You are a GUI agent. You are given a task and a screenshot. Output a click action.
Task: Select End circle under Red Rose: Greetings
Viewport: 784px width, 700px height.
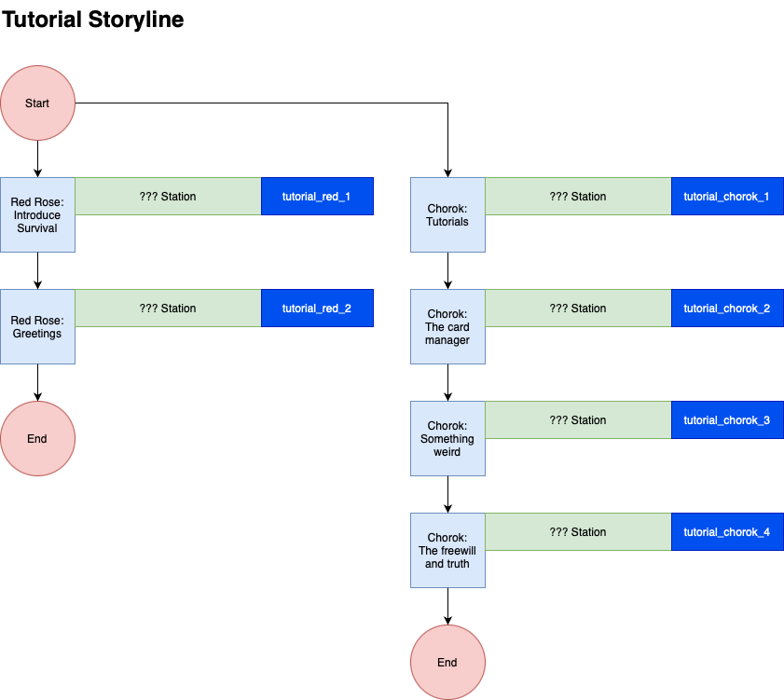37,438
